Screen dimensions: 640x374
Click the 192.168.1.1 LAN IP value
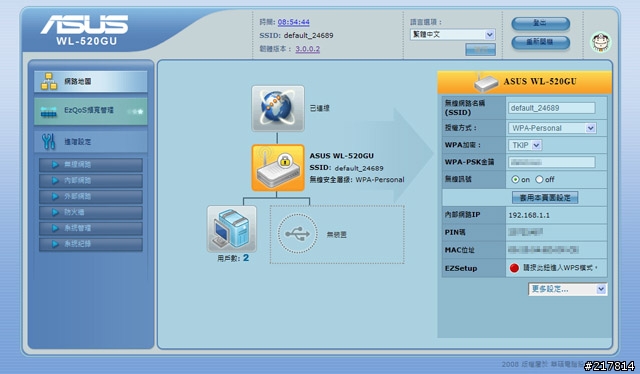[x=529, y=215]
